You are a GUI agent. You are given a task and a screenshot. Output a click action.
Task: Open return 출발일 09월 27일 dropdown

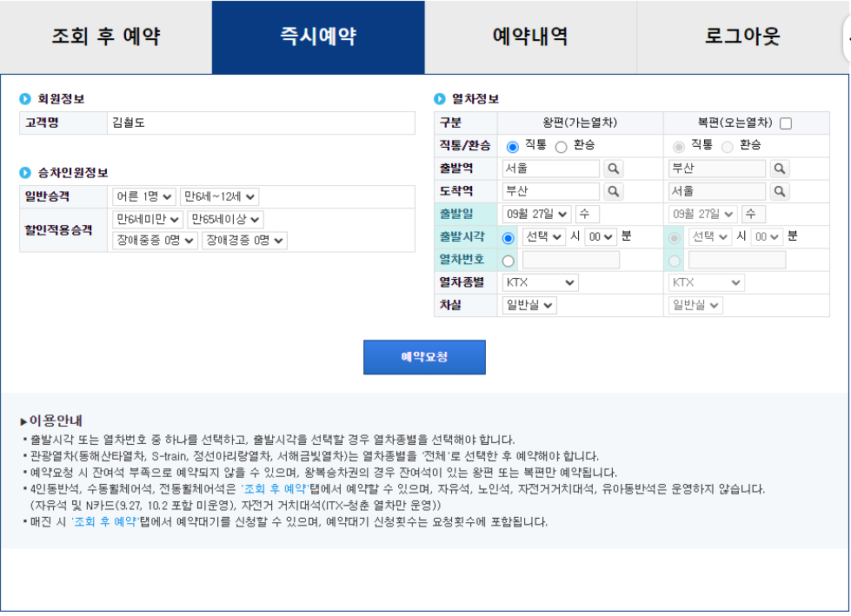coord(703,215)
